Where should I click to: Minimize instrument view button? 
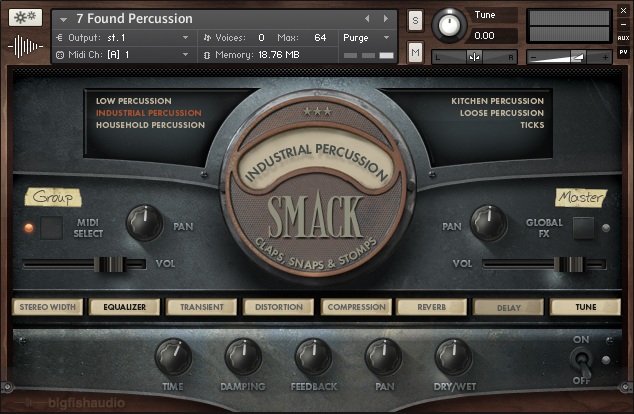coord(623,24)
